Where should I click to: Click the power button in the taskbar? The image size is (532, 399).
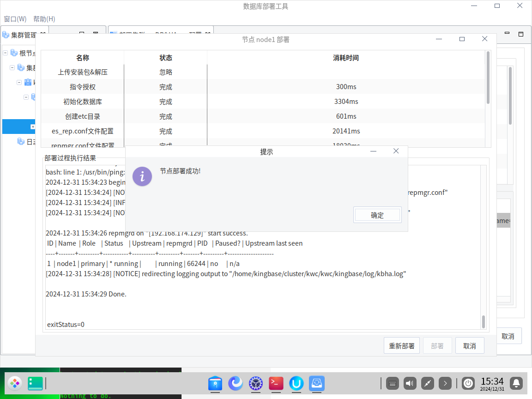(x=468, y=383)
